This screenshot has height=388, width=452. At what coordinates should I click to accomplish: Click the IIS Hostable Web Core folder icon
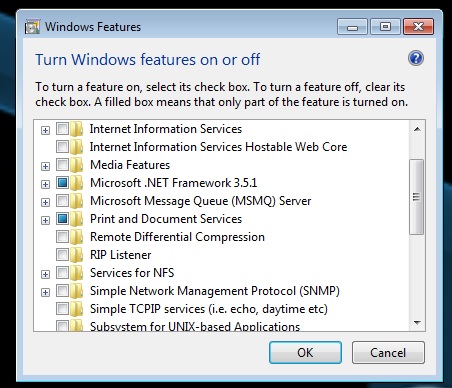point(76,147)
